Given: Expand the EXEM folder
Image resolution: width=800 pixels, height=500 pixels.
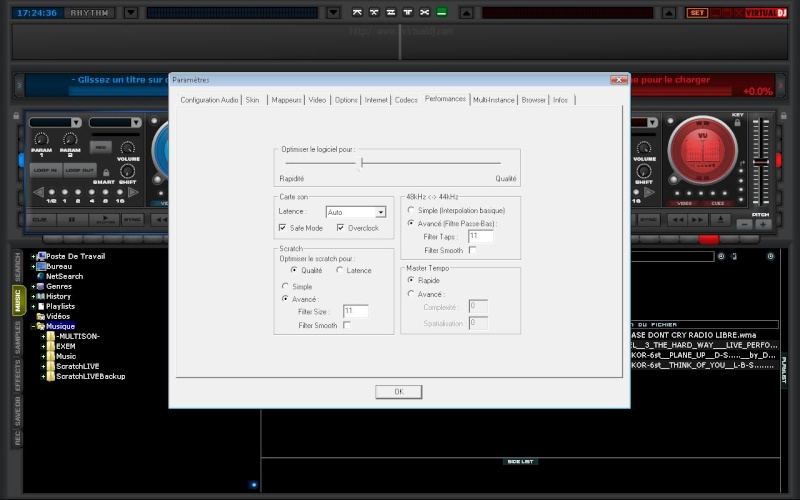Looking at the screenshot, I should coord(43,346).
